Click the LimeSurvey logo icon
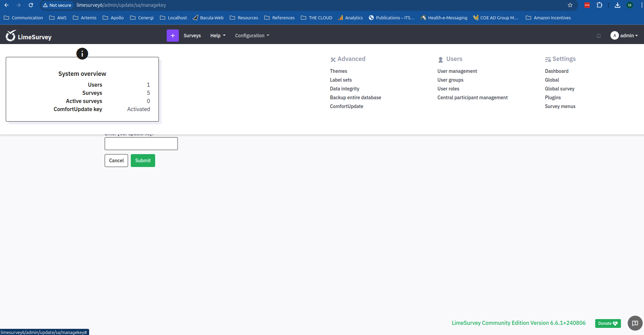The height and width of the screenshot is (335, 644). [11, 36]
